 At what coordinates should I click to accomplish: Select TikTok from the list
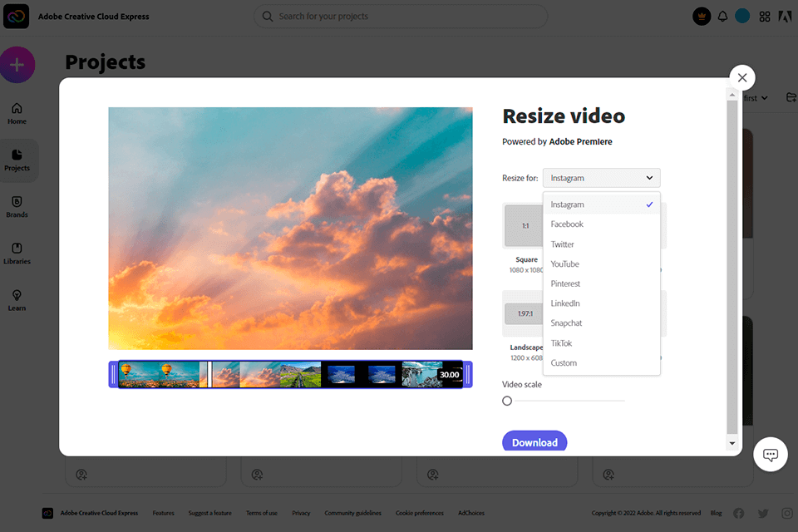coord(602,342)
